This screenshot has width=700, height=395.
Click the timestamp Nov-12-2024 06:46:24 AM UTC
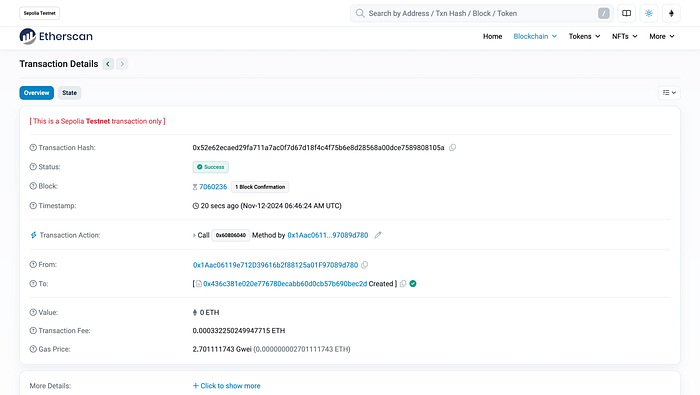click(x=291, y=206)
